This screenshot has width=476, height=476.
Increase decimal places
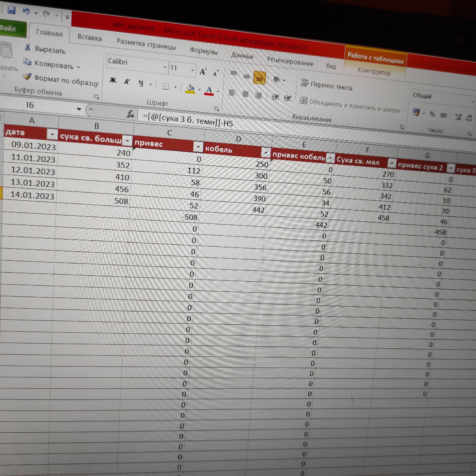[x=458, y=117]
